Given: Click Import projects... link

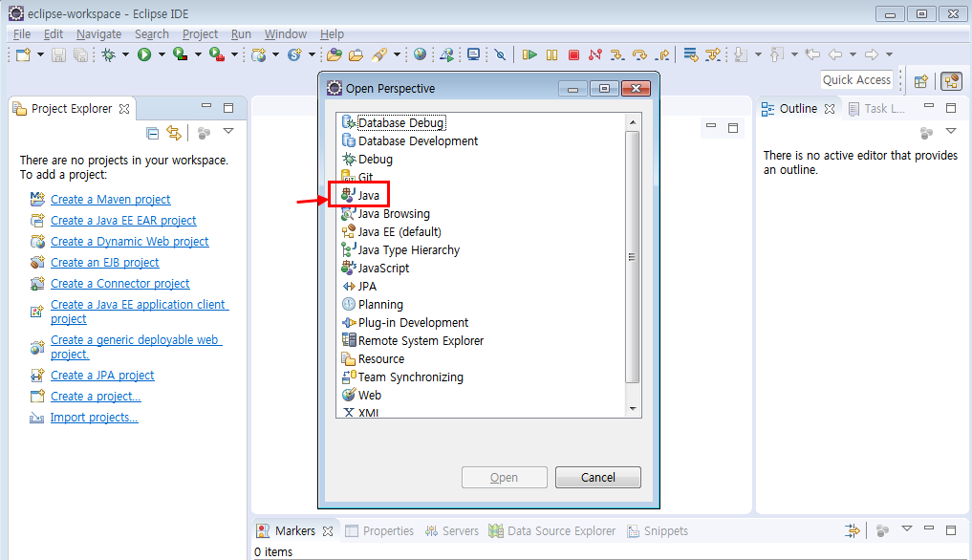Looking at the screenshot, I should tap(95, 418).
